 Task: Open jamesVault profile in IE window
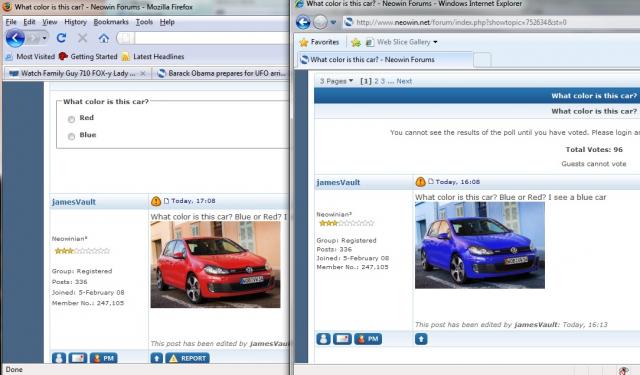coord(338,182)
